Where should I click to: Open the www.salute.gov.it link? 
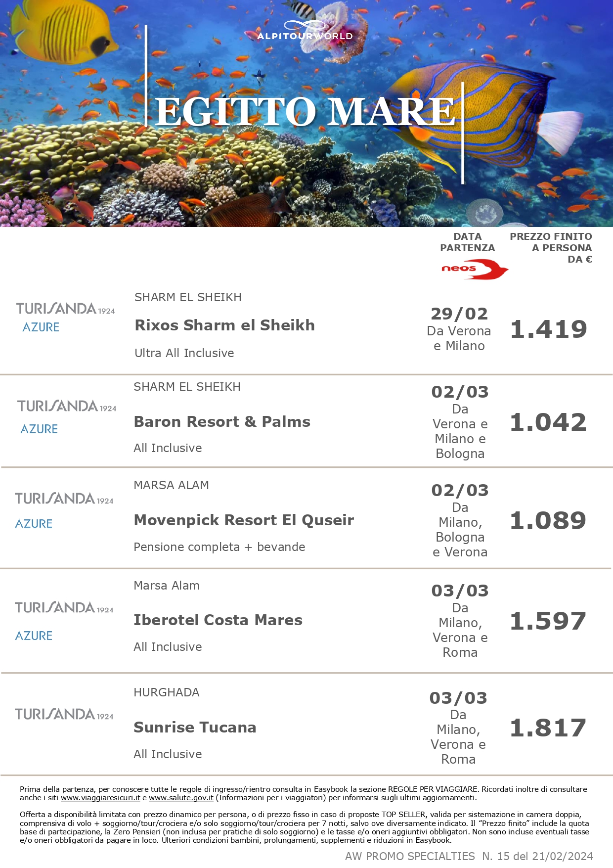pos(181,797)
